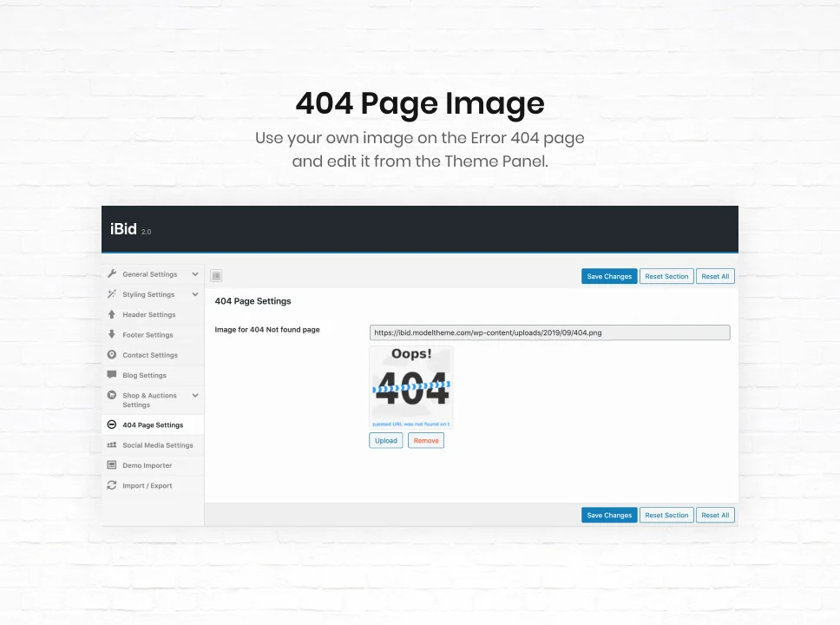Click the Demo Importer page icon
The width and height of the screenshot is (840, 625).
click(112, 465)
